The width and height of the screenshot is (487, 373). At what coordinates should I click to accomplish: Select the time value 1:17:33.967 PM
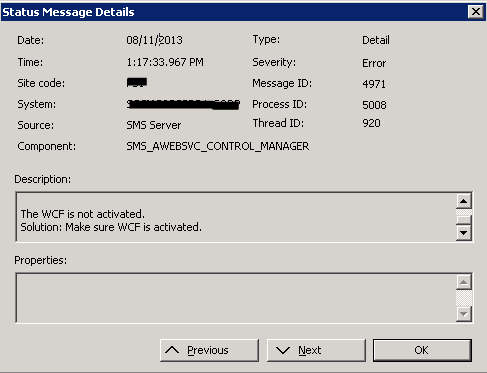pos(165,62)
